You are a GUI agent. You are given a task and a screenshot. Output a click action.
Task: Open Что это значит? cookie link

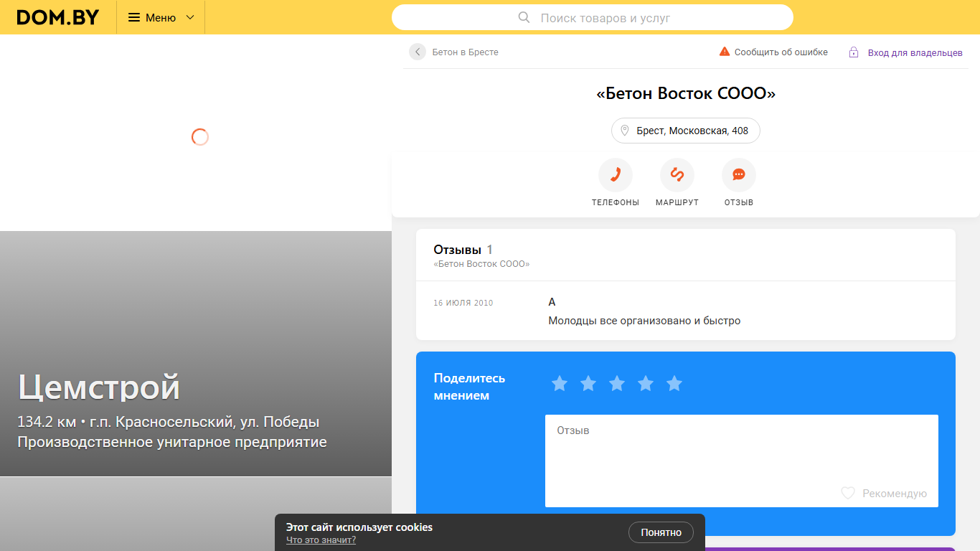pyautogui.click(x=321, y=540)
